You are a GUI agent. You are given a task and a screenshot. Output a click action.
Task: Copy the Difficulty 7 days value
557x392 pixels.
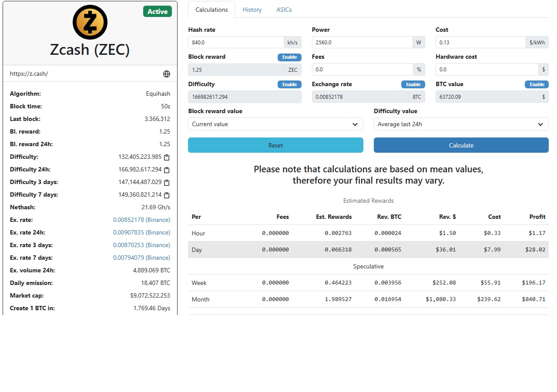(166, 195)
